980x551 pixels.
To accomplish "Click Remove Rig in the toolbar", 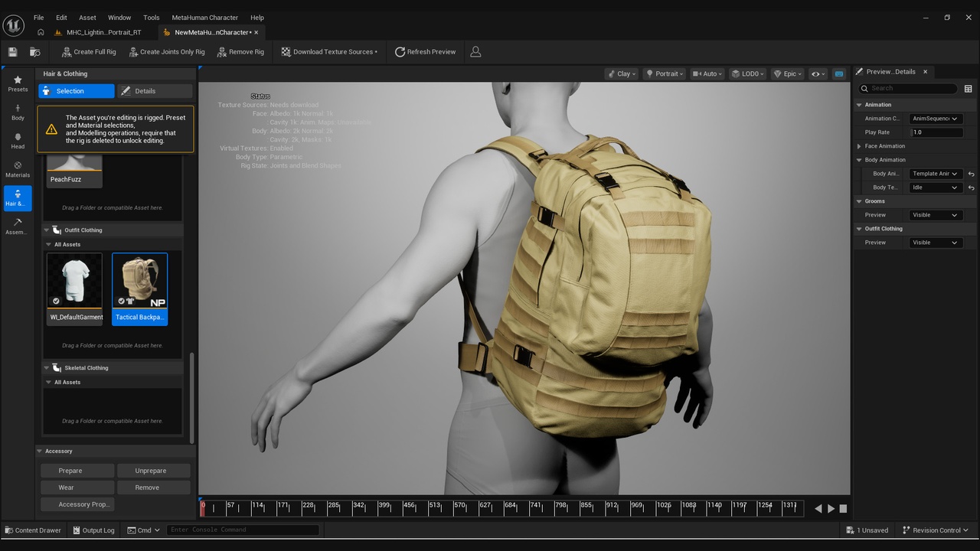I will 240,52.
